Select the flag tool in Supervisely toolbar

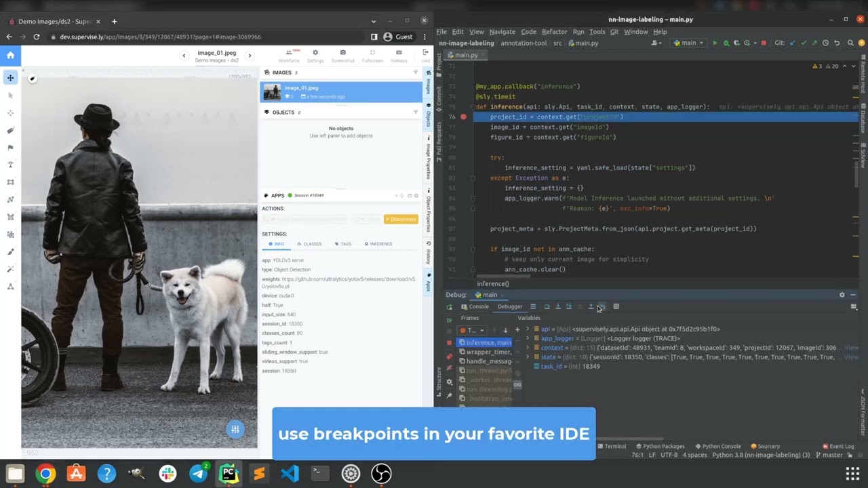click(10, 148)
